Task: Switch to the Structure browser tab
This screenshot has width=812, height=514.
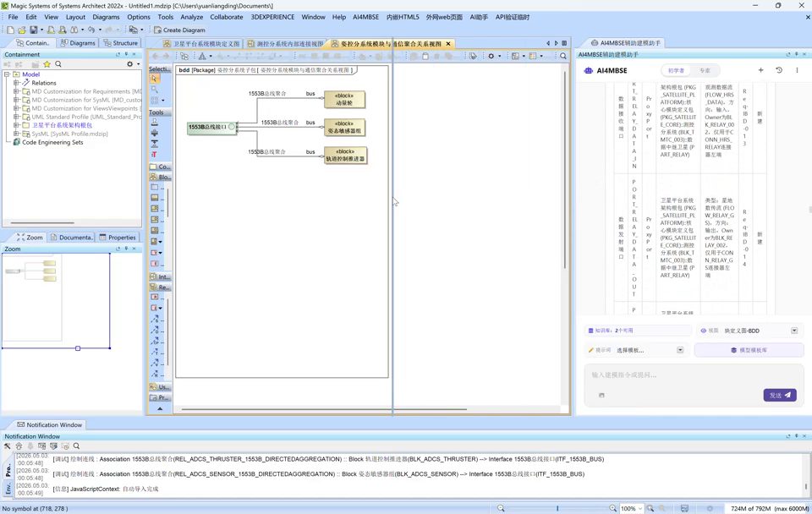Action: pyautogui.click(x=120, y=43)
